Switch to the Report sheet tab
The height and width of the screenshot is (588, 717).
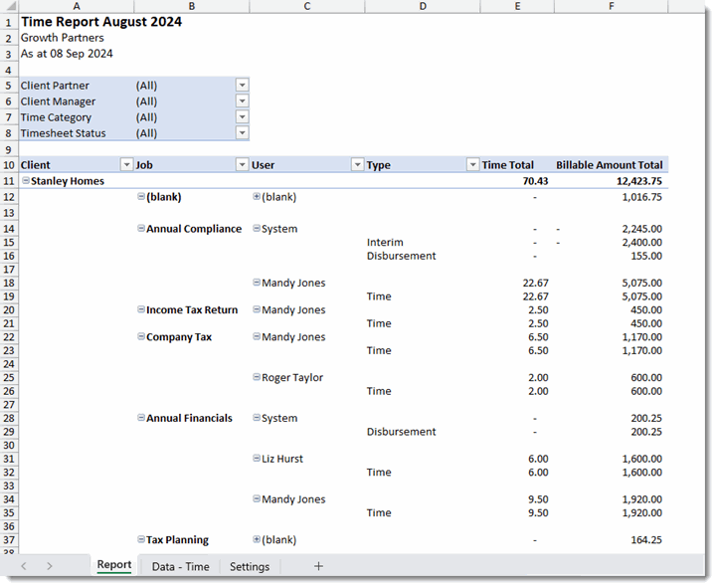114,565
